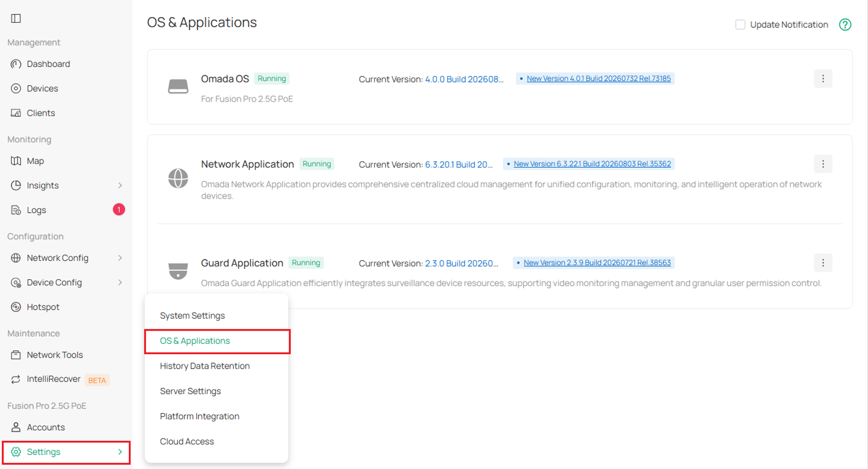The height and width of the screenshot is (469, 868).
Task: Click the Accounts person icon
Action: (x=16, y=427)
